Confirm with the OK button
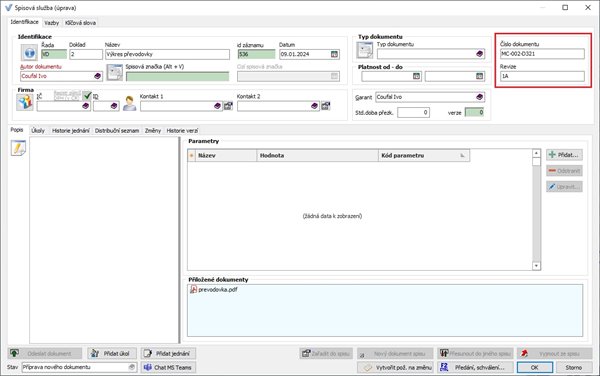 pyautogui.click(x=535, y=367)
